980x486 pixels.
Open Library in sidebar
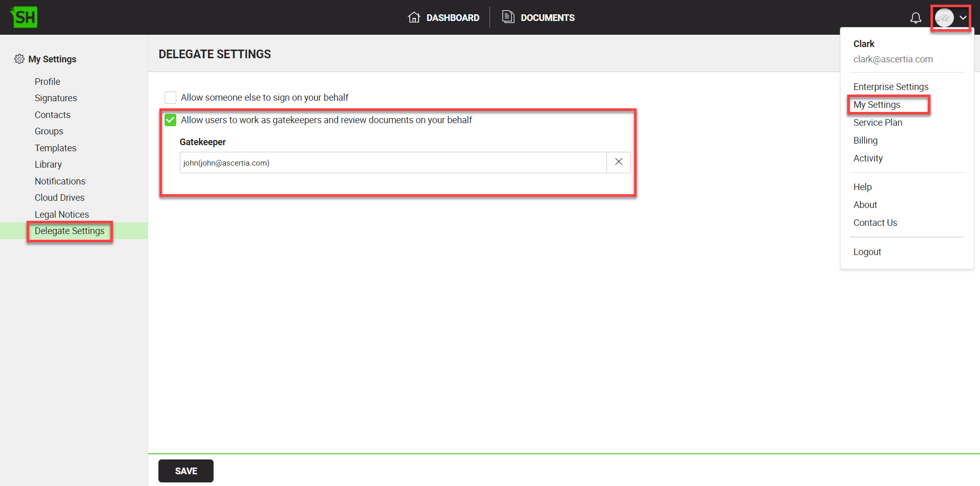(48, 165)
